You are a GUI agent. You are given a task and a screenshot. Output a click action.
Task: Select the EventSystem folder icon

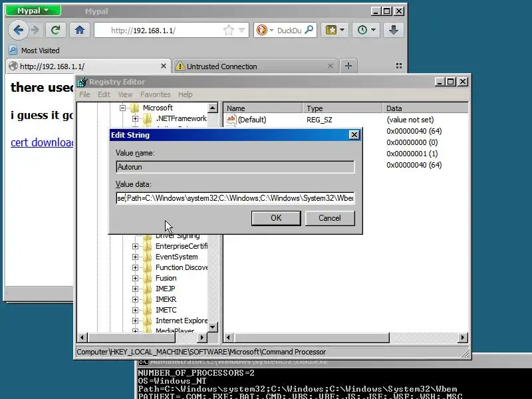coord(147,257)
